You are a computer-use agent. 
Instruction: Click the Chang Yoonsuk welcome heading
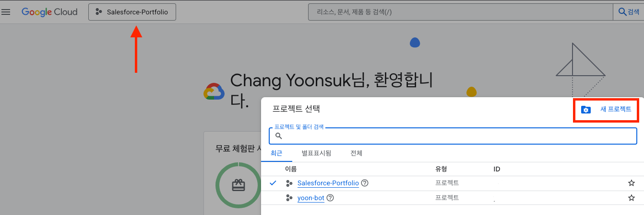tap(332, 91)
